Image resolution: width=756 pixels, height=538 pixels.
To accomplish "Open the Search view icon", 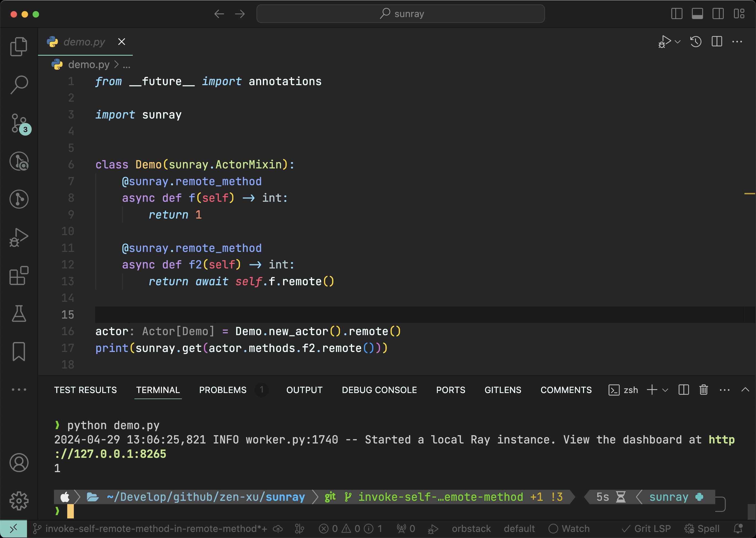I will [x=19, y=85].
